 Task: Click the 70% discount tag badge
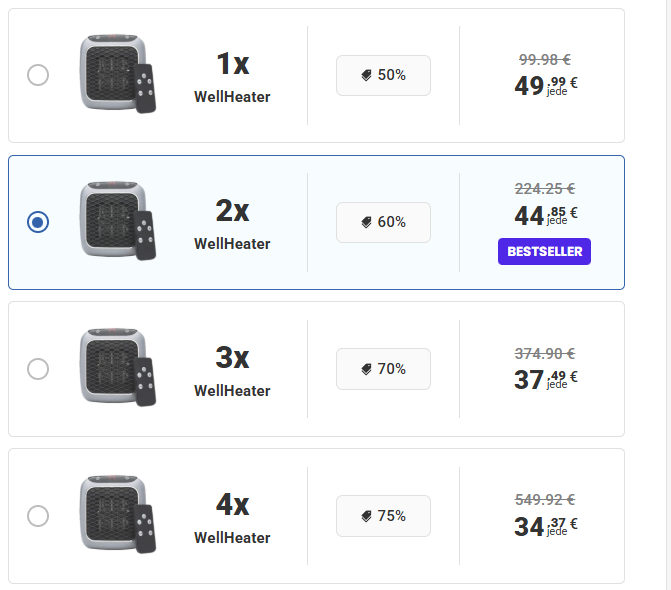click(x=383, y=369)
